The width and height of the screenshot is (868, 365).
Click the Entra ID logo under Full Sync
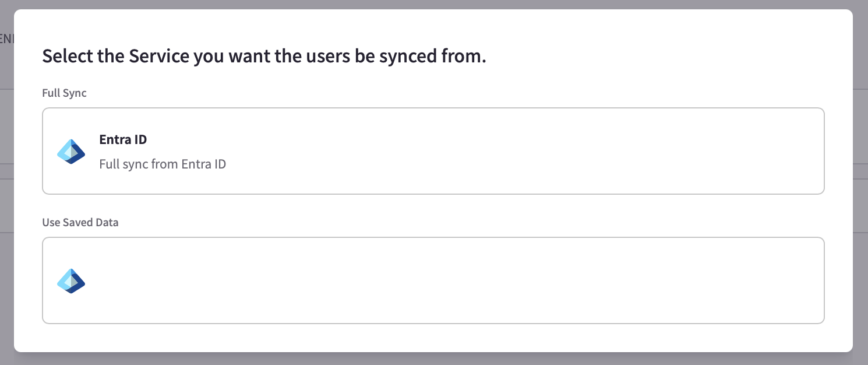point(71,152)
